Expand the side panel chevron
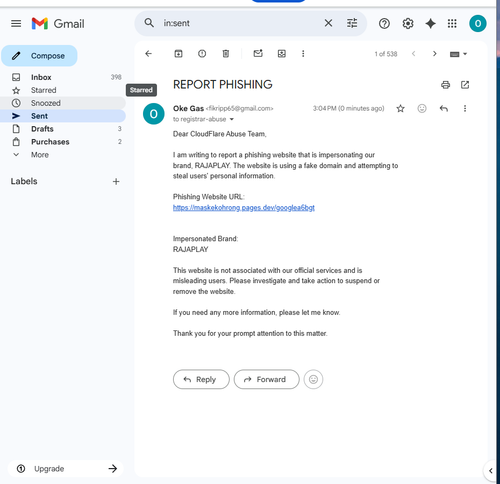 pyautogui.click(x=490, y=471)
